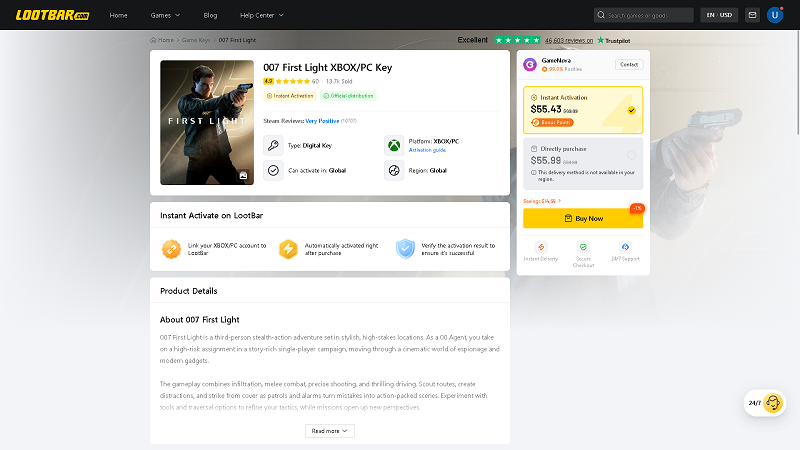Click the Instant Activate on LootBar heading
The image size is (800, 450).
click(211, 215)
